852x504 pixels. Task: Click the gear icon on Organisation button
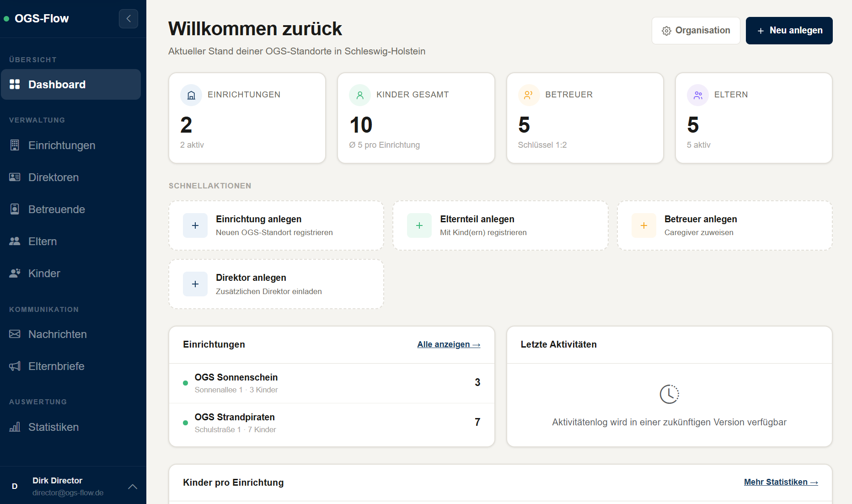666,31
